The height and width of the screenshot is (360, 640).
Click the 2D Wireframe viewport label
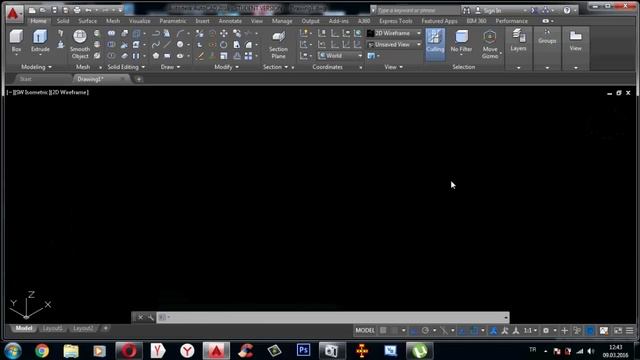69,92
